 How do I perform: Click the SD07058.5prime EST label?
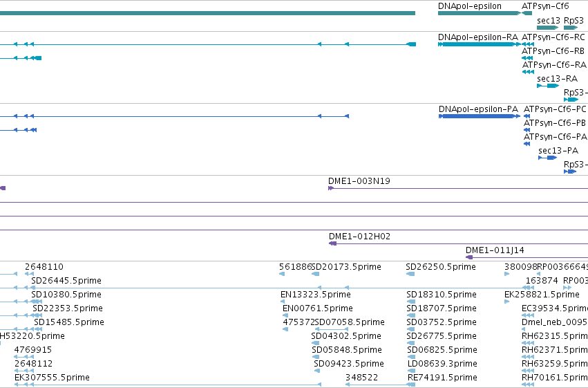(x=350, y=322)
